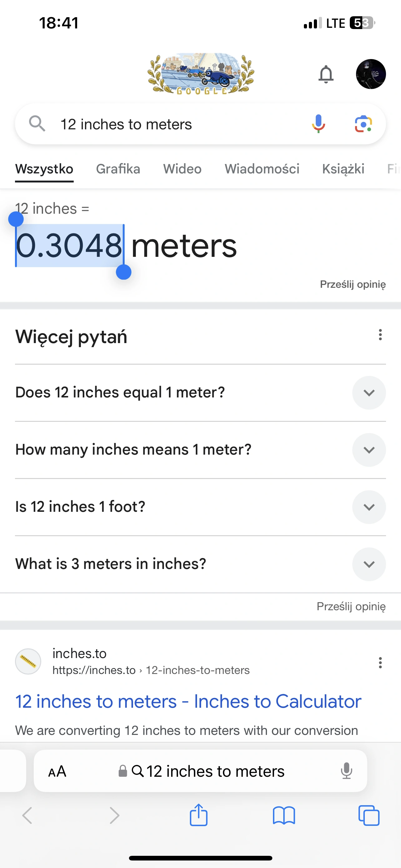Open "12 inches to meters - Inches to Calculator" link
The width and height of the screenshot is (401, 868).
[x=188, y=702]
